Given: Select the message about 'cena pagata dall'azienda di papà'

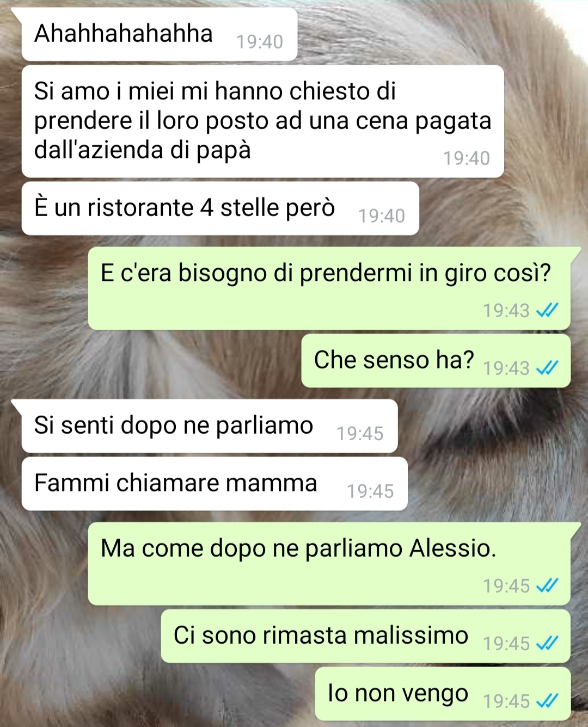Looking at the screenshot, I should (x=262, y=121).
